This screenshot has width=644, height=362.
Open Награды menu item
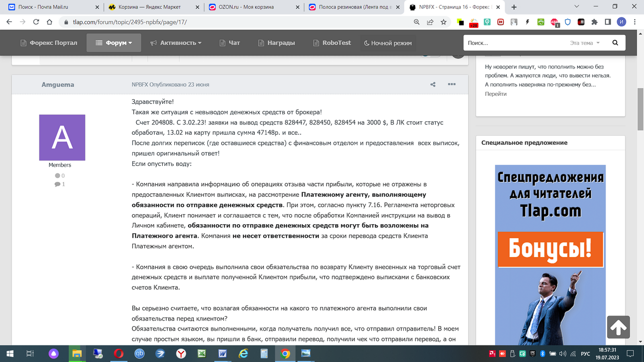click(x=277, y=43)
